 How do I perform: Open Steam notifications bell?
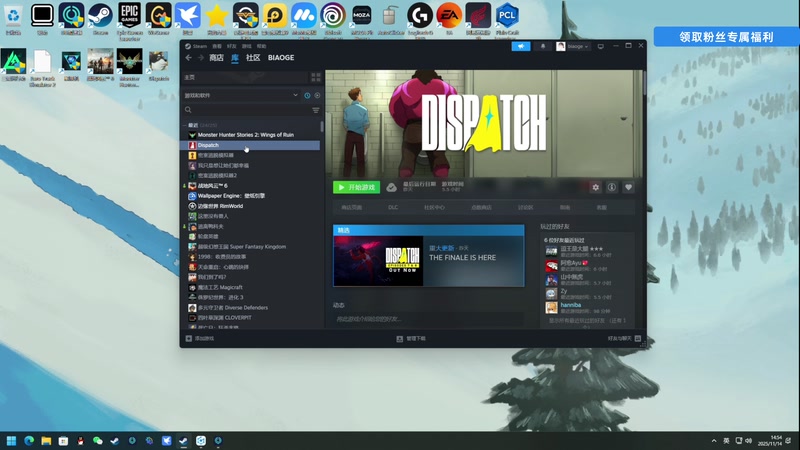click(x=543, y=46)
